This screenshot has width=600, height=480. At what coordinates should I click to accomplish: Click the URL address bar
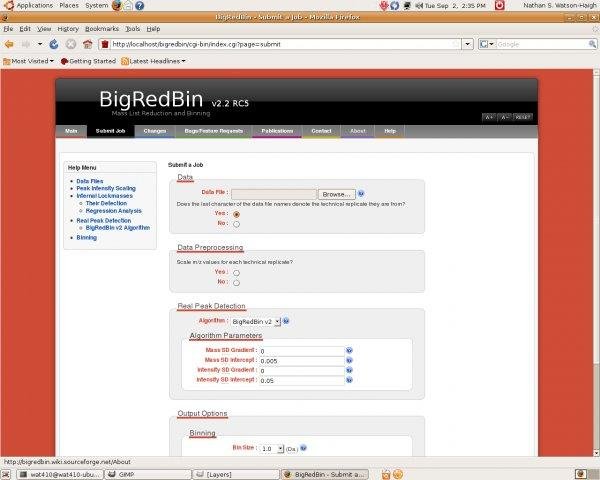pyautogui.click(x=281, y=44)
